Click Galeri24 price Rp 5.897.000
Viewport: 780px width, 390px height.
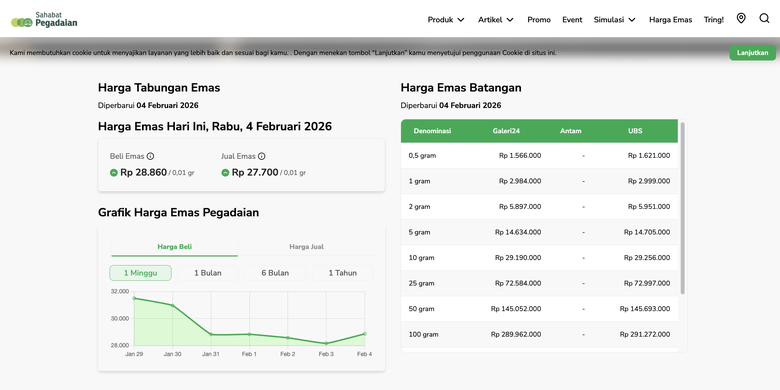pos(520,206)
